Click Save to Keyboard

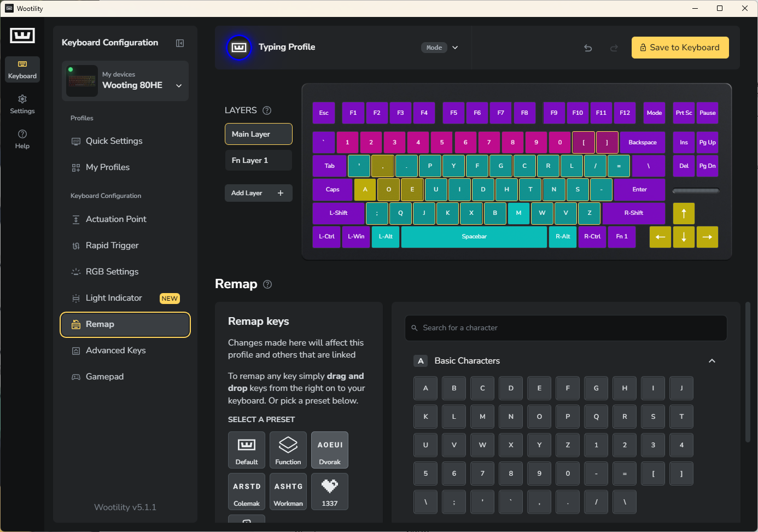680,48
